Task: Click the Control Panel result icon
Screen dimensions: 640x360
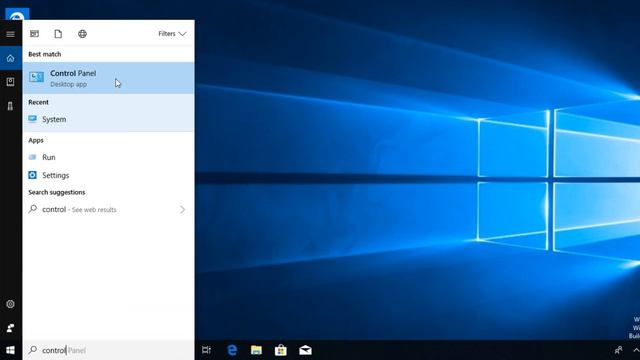Action: tap(36, 77)
